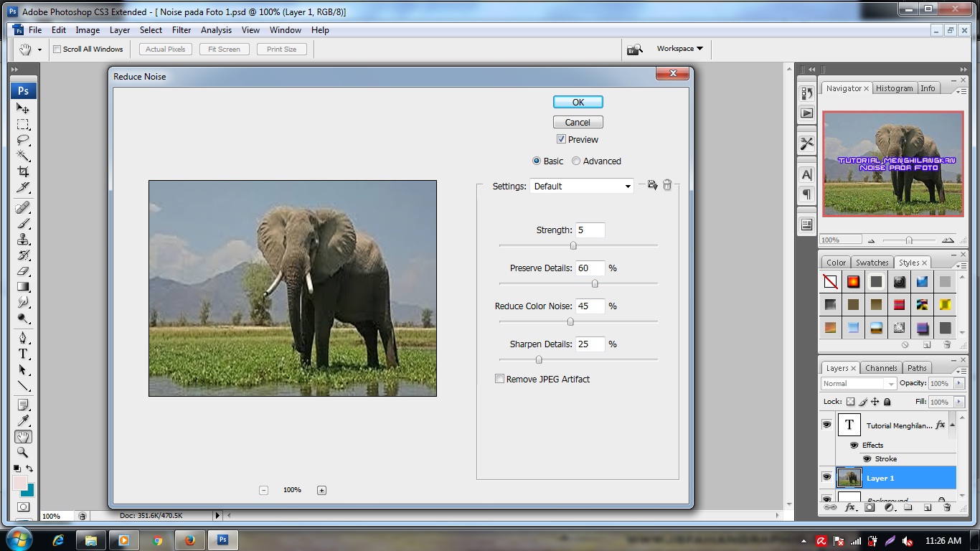
Task: Click the Navigator zoom slider handle
Action: point(909,240)
